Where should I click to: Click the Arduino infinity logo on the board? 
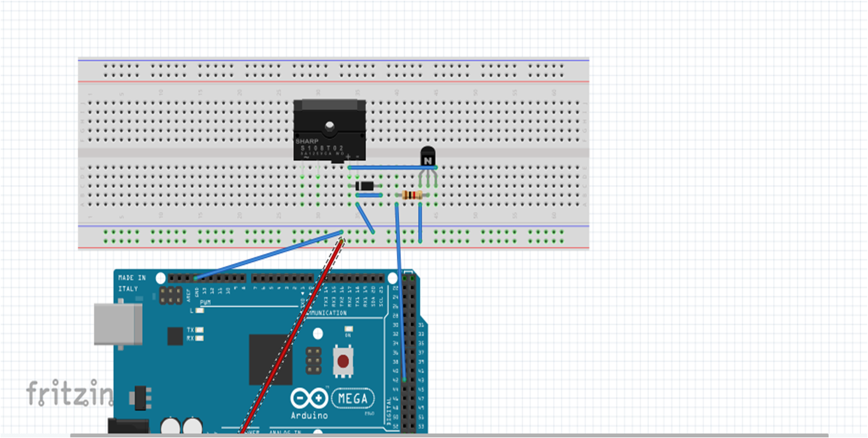[309, 397]
